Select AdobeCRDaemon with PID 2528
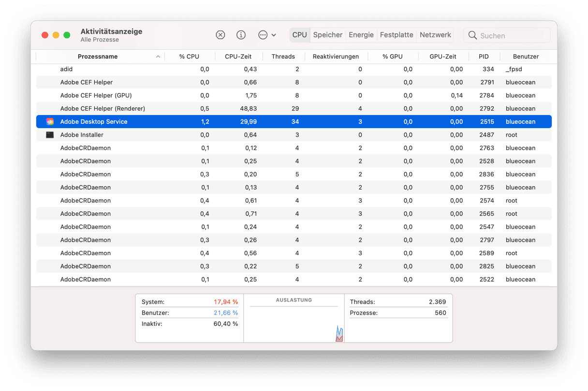This screenshot has height=391, width=588. click(294, 161)
